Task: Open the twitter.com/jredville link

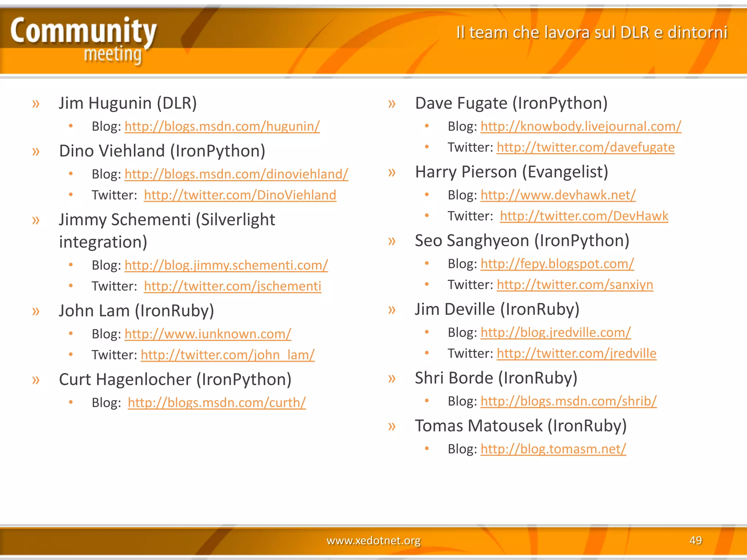Action: pyautogui.click(x=576, y=353)
